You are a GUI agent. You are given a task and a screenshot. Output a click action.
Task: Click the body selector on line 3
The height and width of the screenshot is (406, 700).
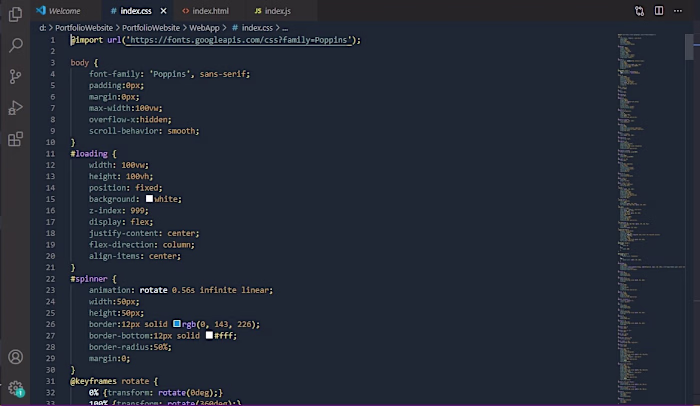(x=79, y=63)
